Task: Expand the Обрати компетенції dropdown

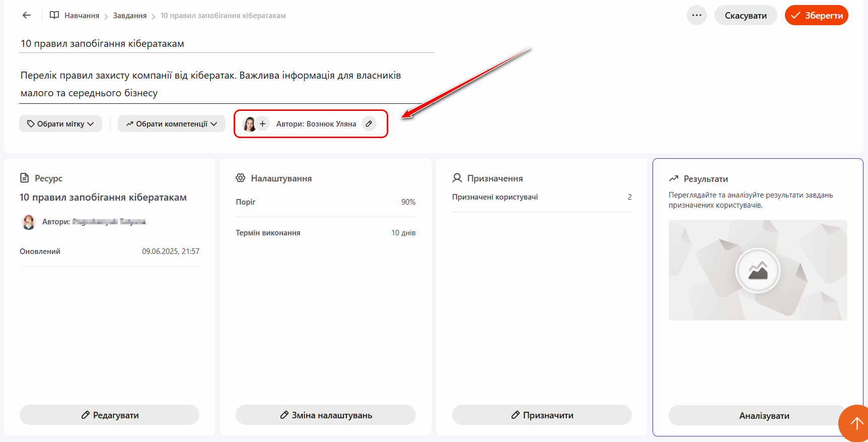Action: coord(171,124)
